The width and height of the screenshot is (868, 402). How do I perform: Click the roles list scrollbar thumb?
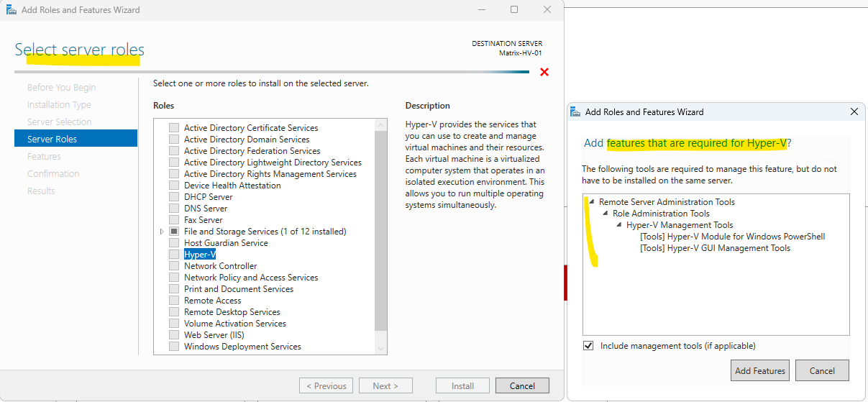click(x=381, y=231)
